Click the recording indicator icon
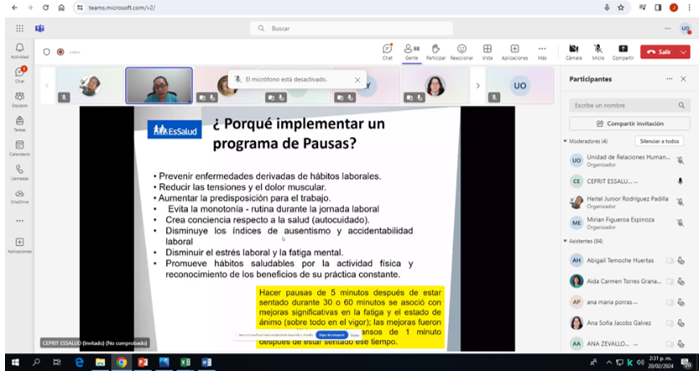The height and width of the screenshot is (373, 700). coord(60,52)
